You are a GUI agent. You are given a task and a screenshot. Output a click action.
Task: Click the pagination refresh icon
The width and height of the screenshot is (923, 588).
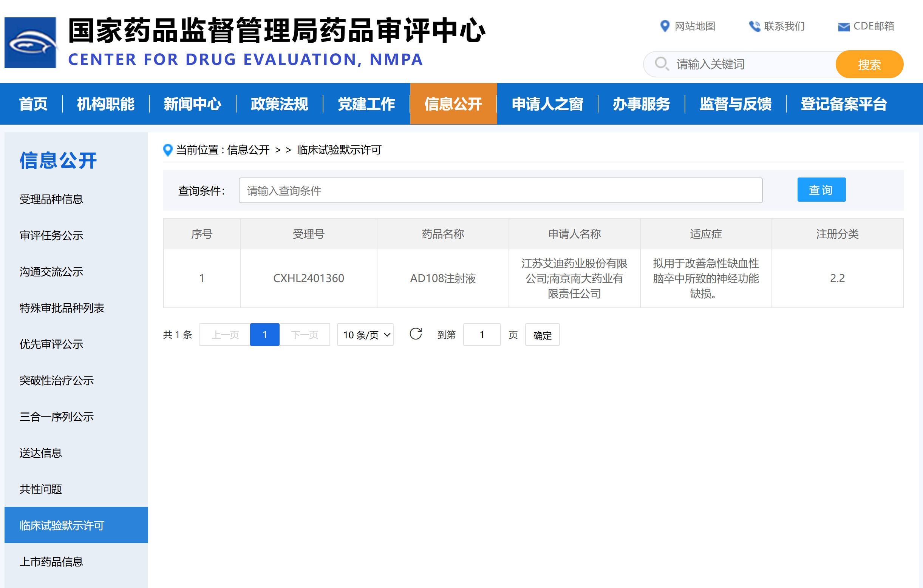click(x=416, y=334)
